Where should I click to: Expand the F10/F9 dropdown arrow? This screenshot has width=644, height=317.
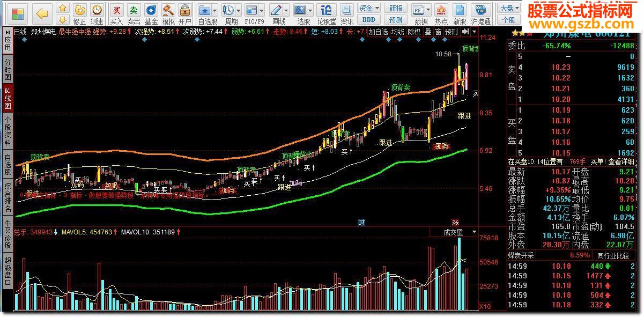click(262, 10)
